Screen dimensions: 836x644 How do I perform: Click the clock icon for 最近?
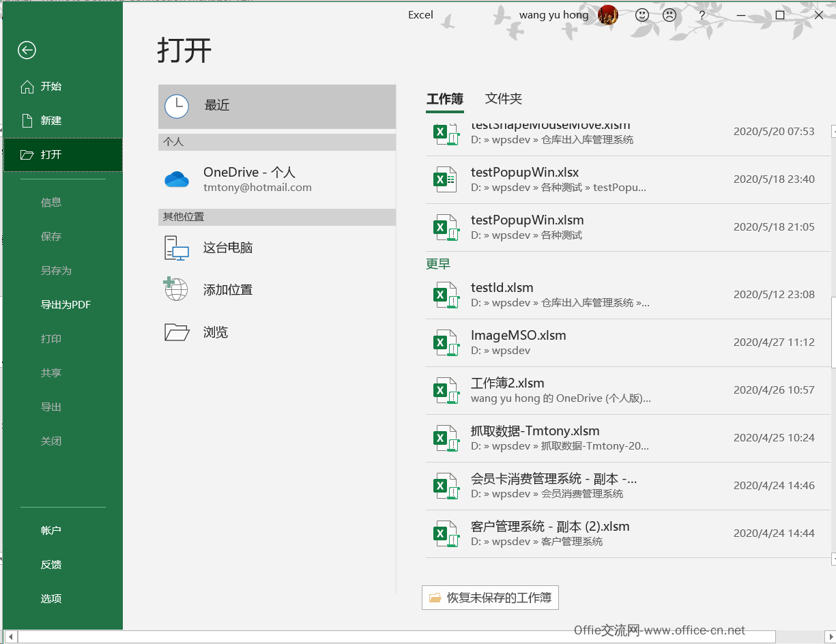pos(177,106)
